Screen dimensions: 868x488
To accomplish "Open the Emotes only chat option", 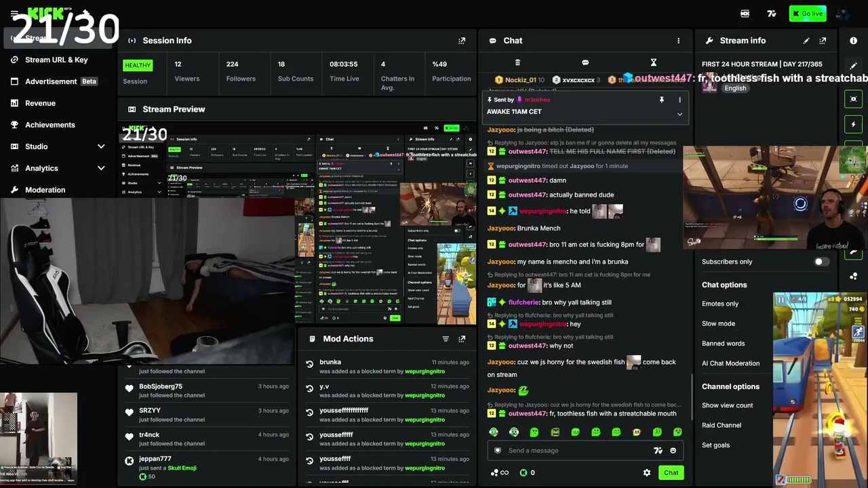I will pyautogui.click(x=720, y=304).
